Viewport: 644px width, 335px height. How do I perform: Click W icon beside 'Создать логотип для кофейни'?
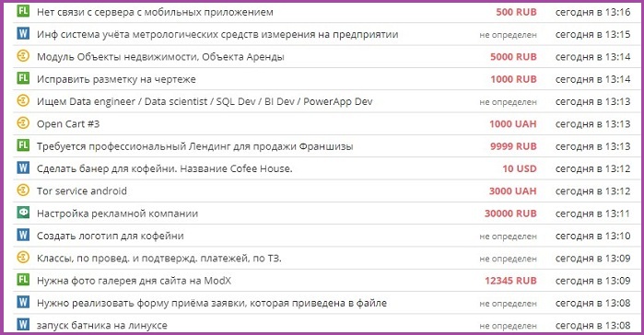pos(23,235)
